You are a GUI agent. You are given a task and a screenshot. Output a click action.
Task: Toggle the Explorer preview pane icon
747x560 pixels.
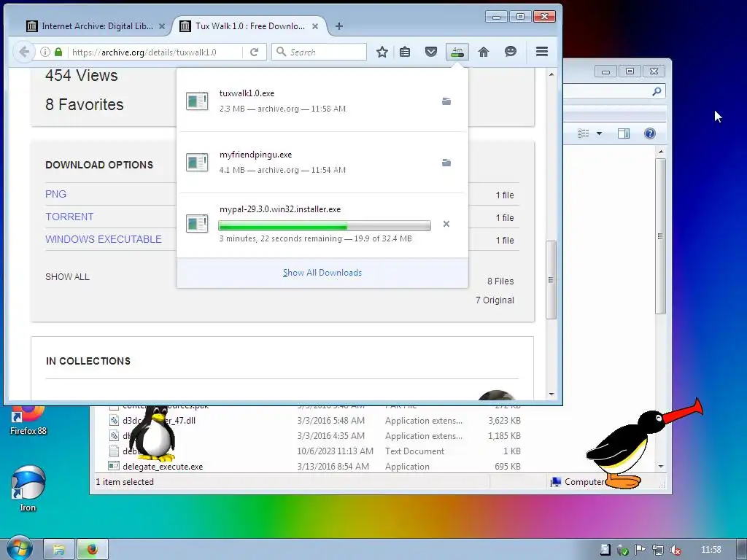point(624,133)
